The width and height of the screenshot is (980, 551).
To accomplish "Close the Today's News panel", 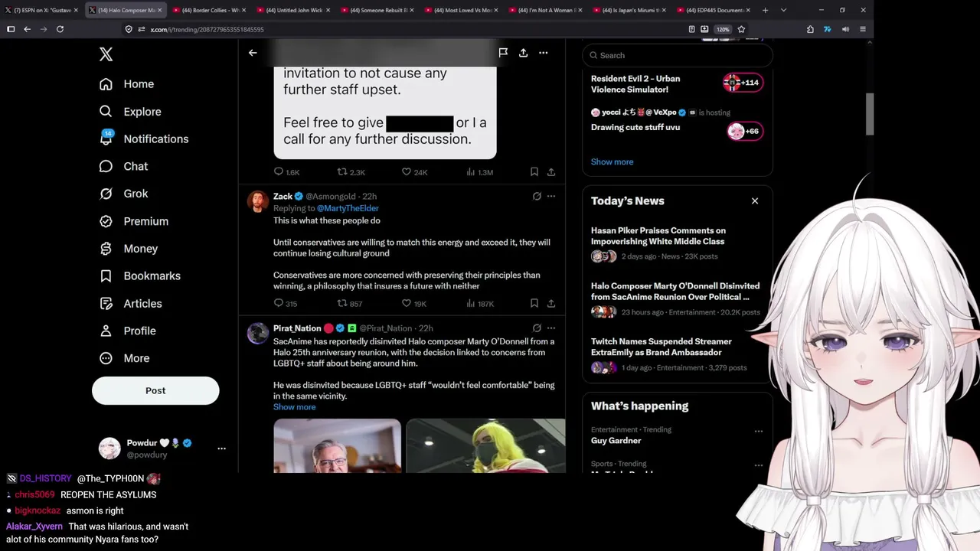I will point(755,201).
